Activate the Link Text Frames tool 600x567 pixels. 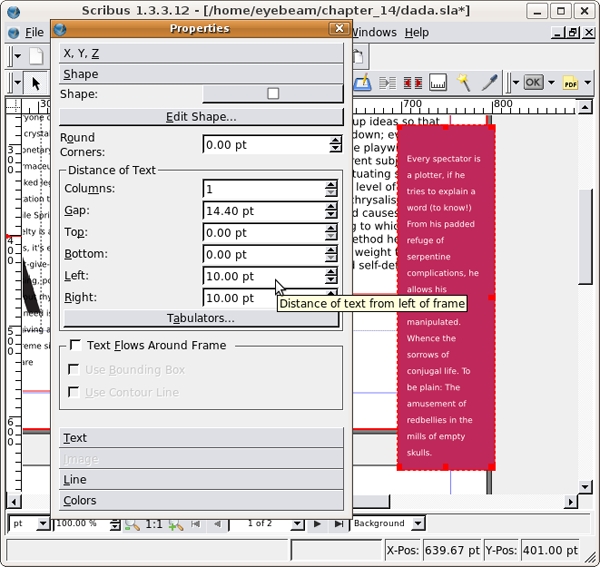[x=388, y=83]
